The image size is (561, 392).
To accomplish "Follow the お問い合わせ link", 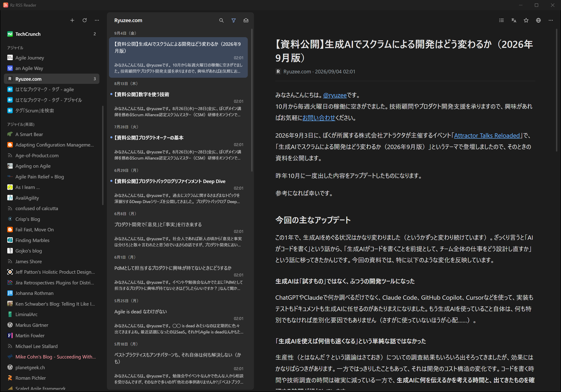I will point(319,118).
